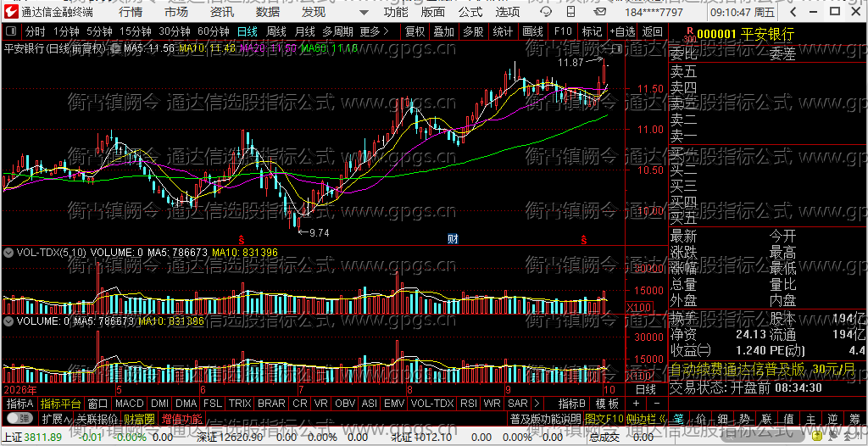The image size is (868, 446).
Task: Click the 返回 return button
Action: 653,31
